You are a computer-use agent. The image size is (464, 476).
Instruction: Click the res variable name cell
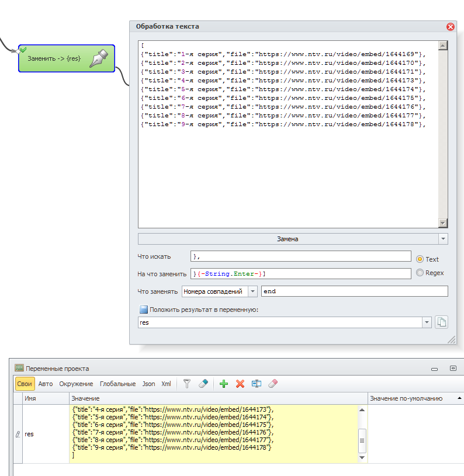tap(46, 434)
